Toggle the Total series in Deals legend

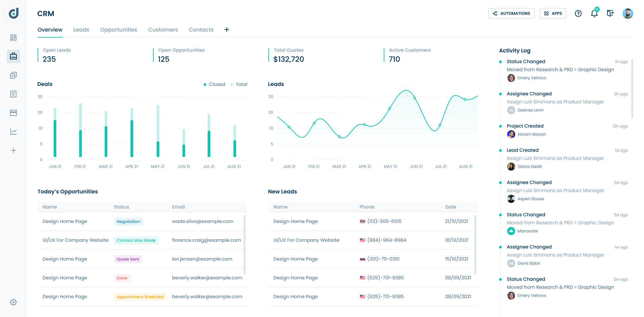[x=239, y=84]
